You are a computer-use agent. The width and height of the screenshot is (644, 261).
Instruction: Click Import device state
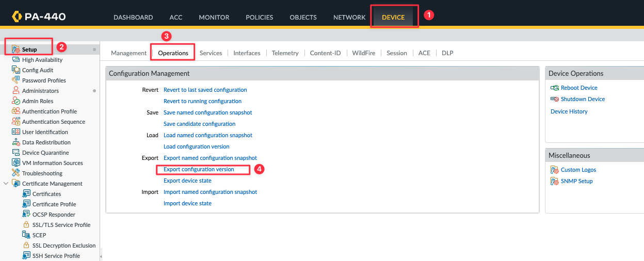tap(187, 203)
